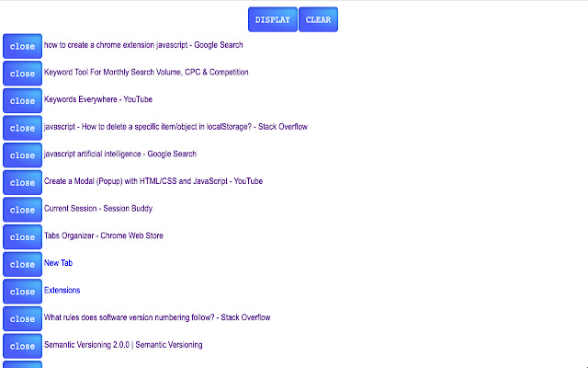Open the delete item in localStorage Stack Overflow link
This screenshot has height=368, width=588.
click(175, 127)
